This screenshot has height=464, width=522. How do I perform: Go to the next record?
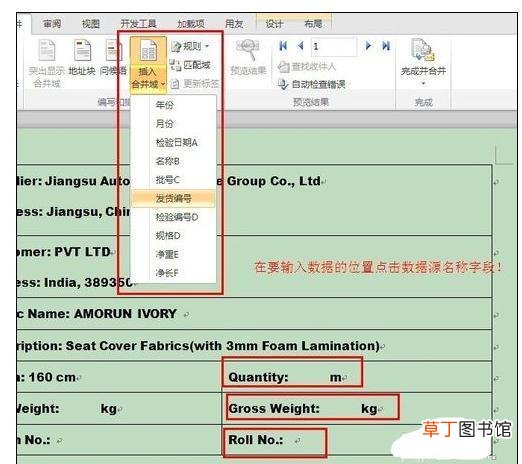368,46
